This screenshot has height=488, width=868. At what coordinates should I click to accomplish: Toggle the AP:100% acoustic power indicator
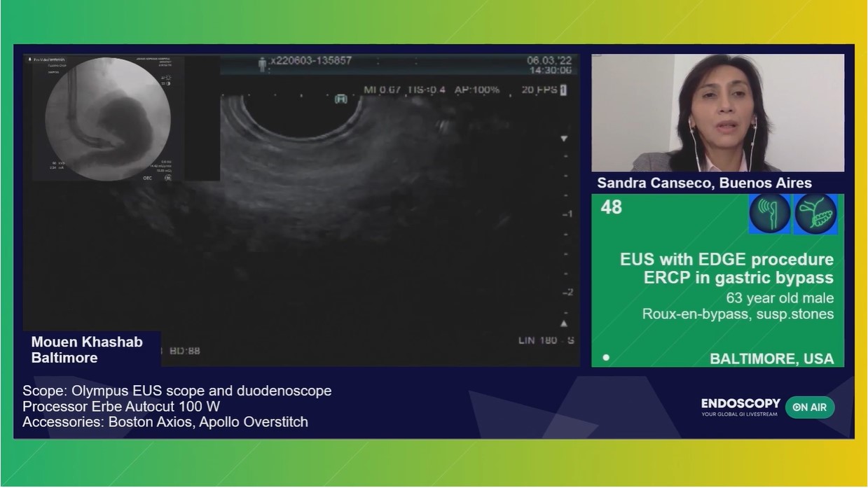[477, 90]
